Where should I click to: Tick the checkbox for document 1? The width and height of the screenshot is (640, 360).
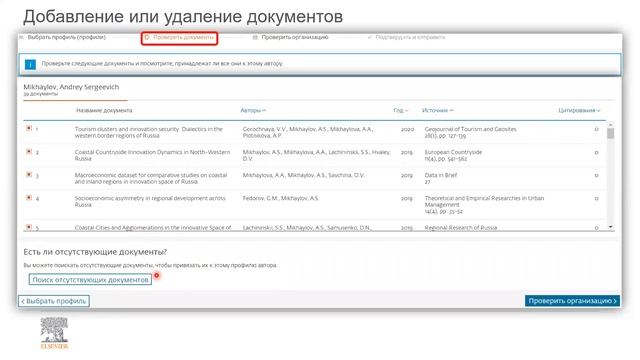[x=29, y=128]
